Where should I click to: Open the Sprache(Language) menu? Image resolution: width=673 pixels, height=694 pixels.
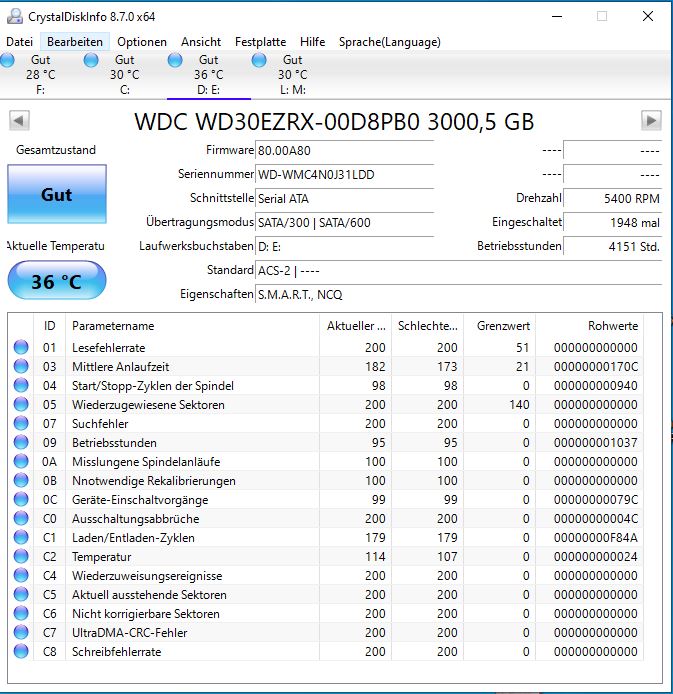(x=390, y=42)
